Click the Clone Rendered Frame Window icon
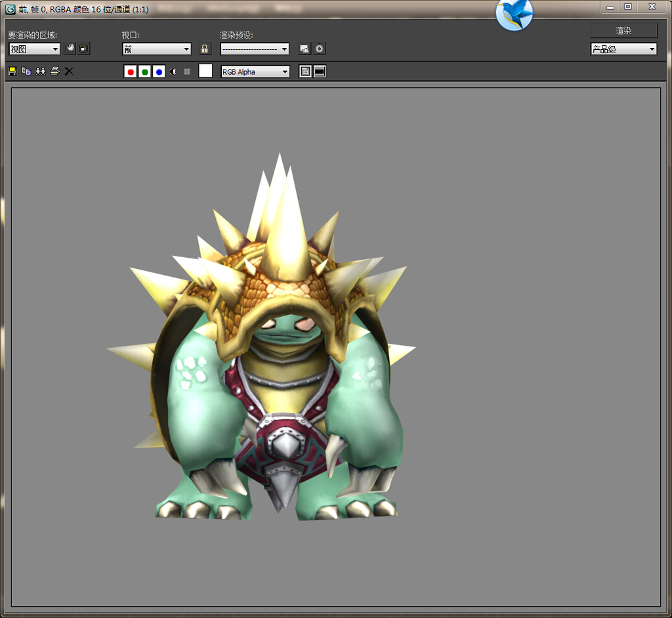Image resolution: width=672 pixels, height=618 pixels. (41, 72)
